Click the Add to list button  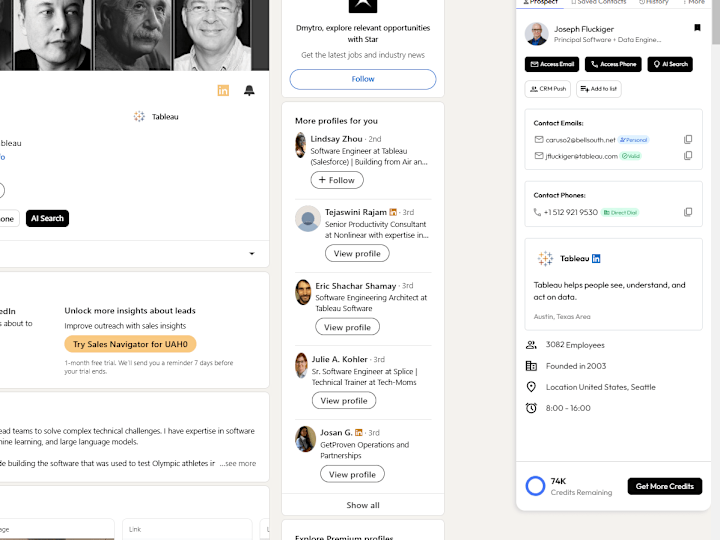click(599, 89)
